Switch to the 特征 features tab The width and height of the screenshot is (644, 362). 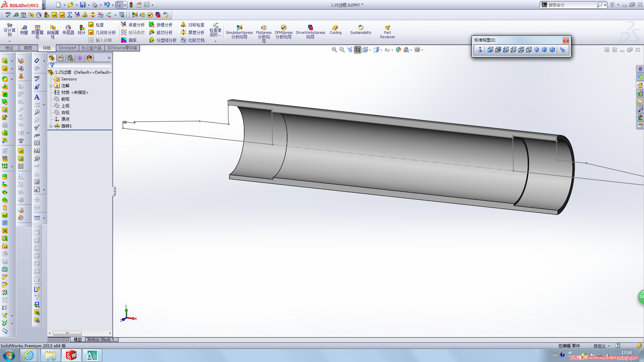coord(9,48)
